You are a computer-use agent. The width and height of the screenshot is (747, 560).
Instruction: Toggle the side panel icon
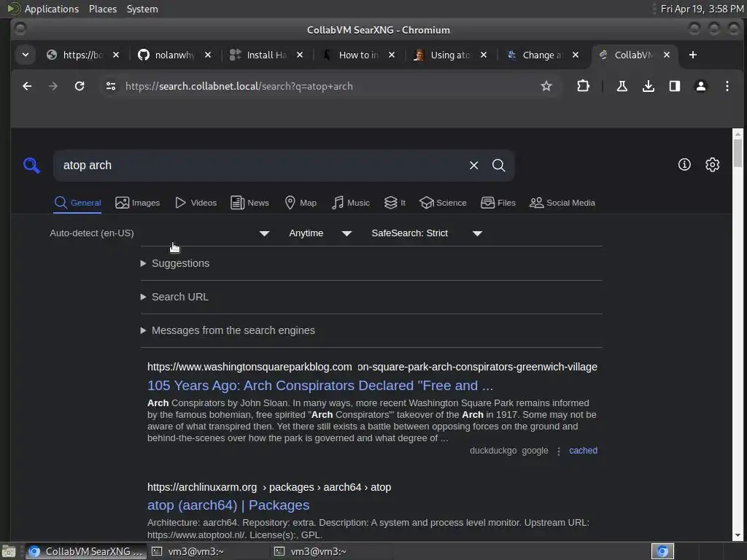[x=675, y=86]
